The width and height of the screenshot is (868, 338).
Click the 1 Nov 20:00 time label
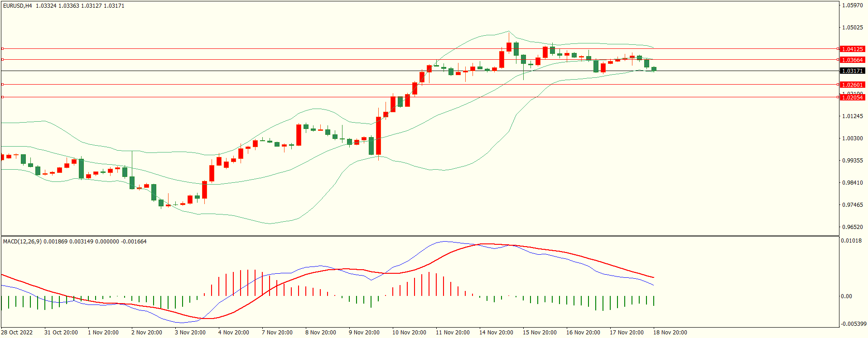(x=103, y=333)
